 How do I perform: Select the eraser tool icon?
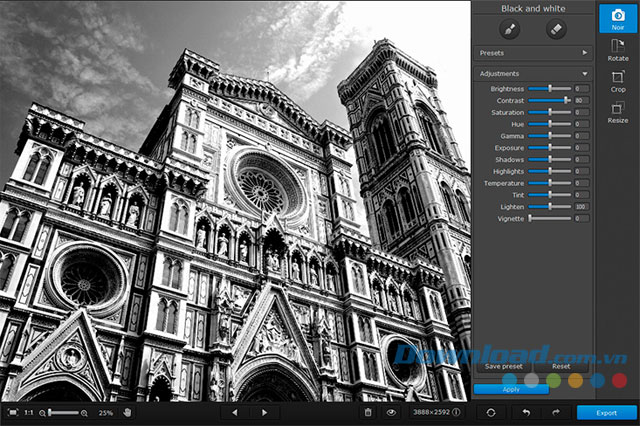click(x=556, y=30)
